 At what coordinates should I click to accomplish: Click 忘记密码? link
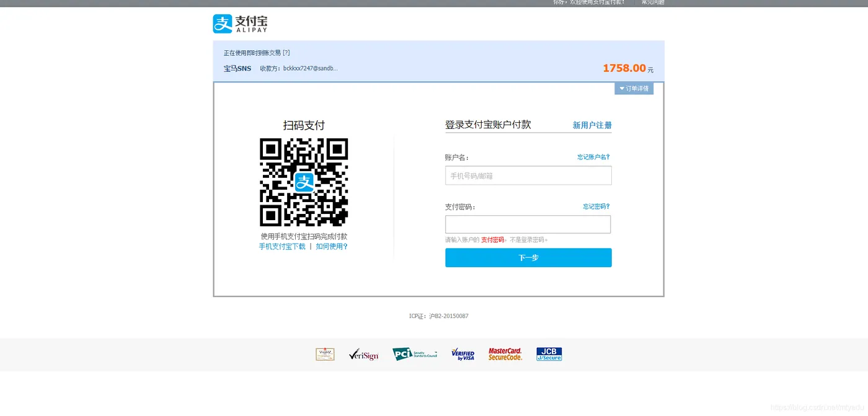[x=596, y=206]
